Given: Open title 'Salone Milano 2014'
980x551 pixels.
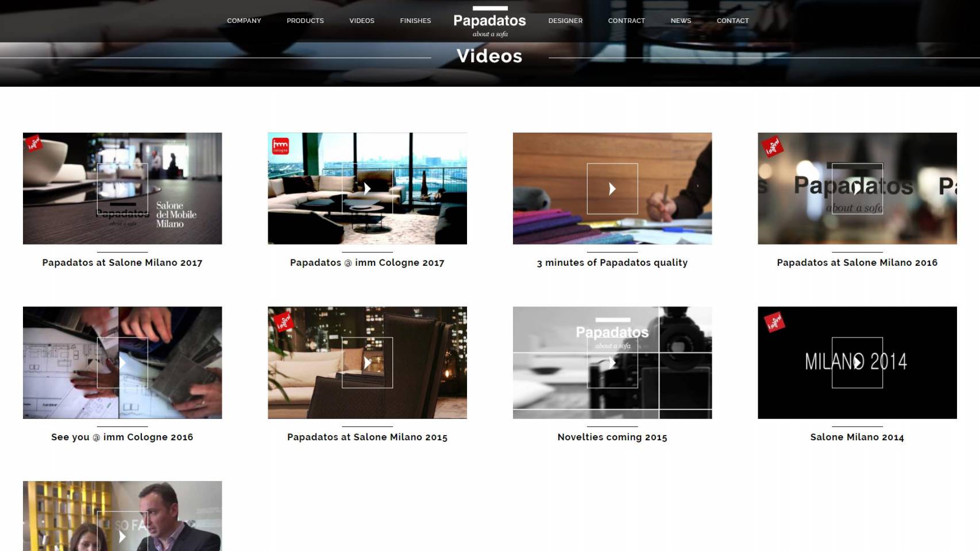Looking at the screenshot, I should 857,437.
